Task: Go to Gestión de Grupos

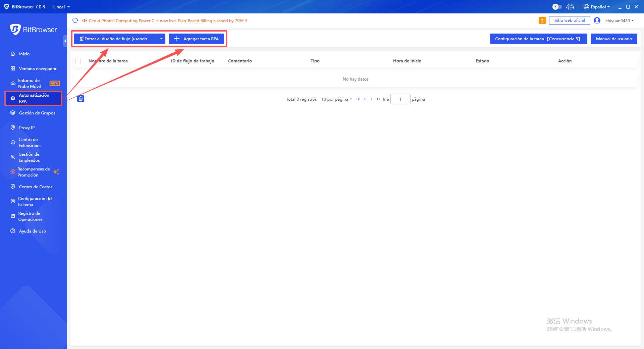Action: [x=37, y=113]
